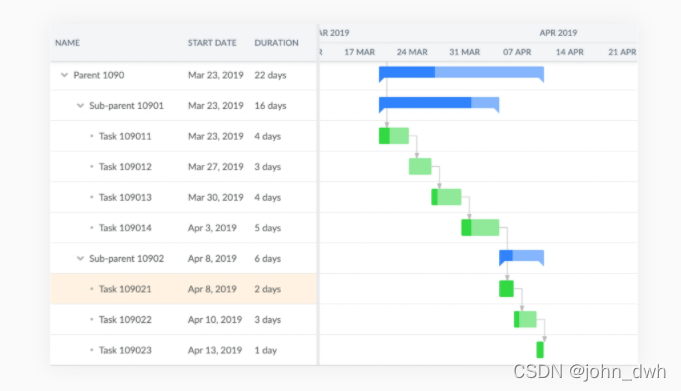The width and height of the screenshot is (681, 391).
Task: Click the green Task 109011 Gantt bar
Action: click(x=394, y=136)
